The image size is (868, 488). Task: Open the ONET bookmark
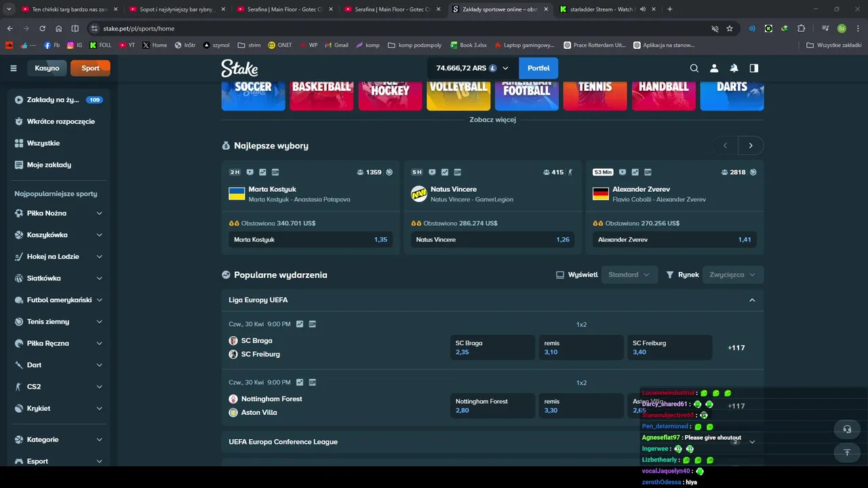pyautogui.click(x=279, y=45)
